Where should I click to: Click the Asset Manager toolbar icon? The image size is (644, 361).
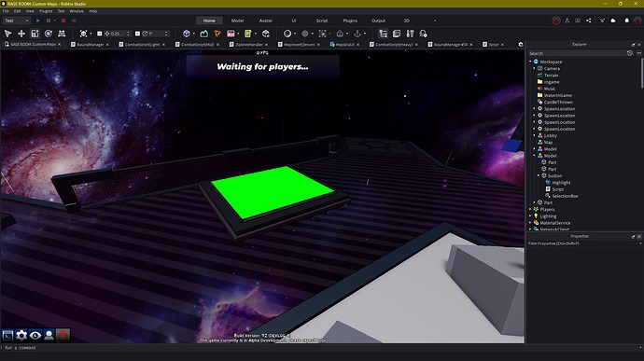424,34
